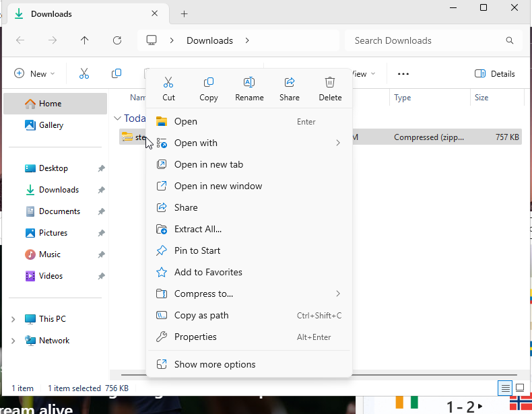The height and width of the screenshot is (414, 532).
Task: Open Properties from context menu
Action: tap(249, 337)
